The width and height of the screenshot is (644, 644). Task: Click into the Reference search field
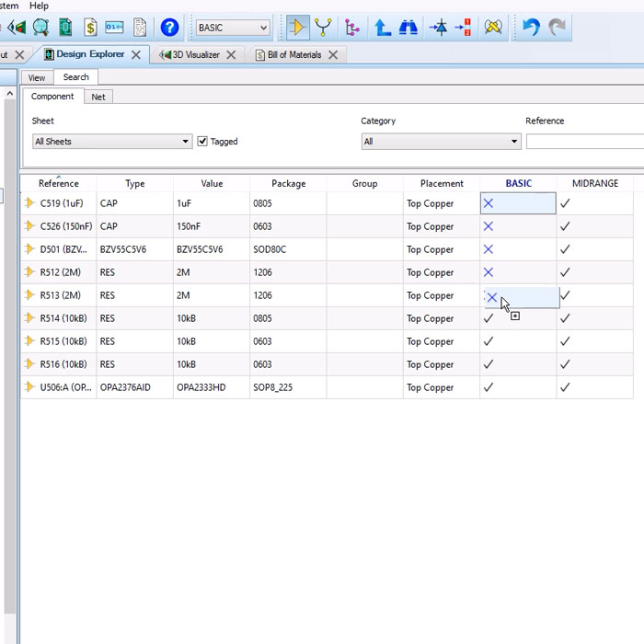[585, 142]
